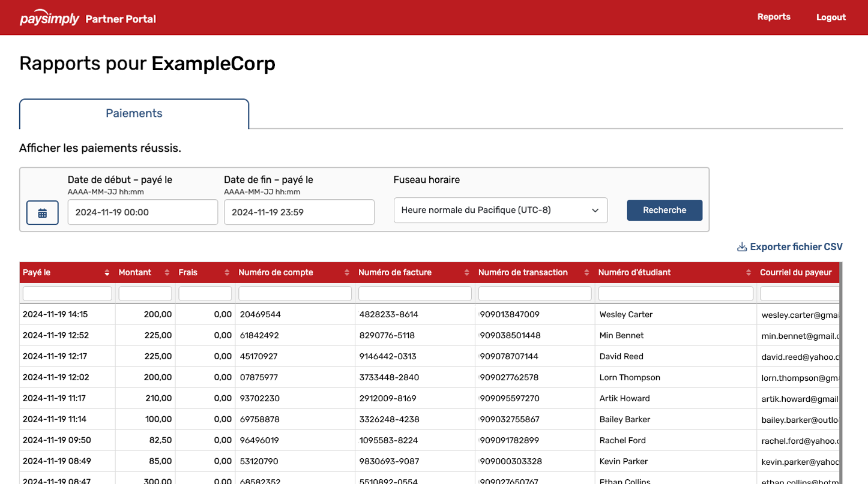Click the Logout link
Image resolution: width=868 pixels, height=484 pixels.
(x=830, y=17)
